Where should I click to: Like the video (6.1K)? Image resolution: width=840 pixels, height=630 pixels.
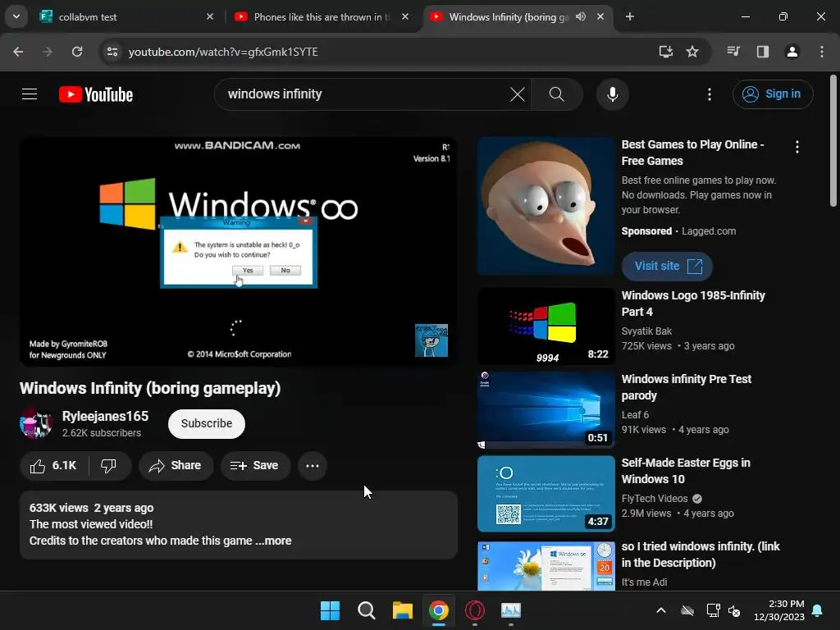point(53,466)
